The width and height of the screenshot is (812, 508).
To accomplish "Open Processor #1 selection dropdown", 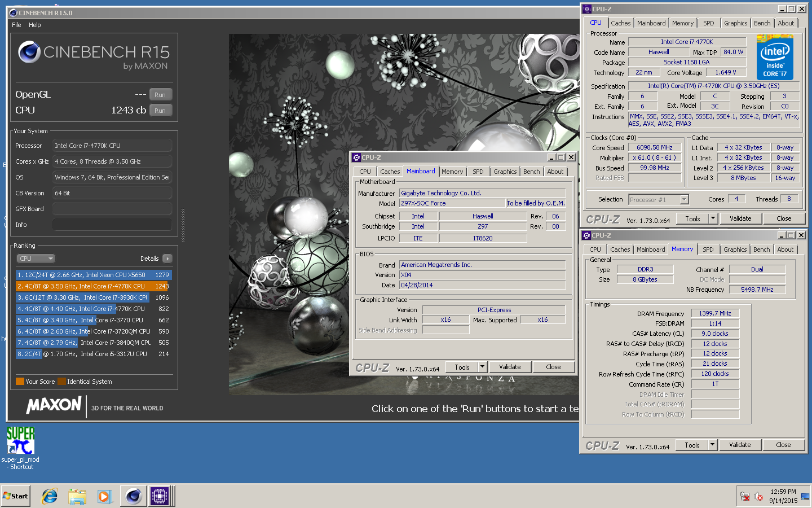I will [x=659, y=199].
